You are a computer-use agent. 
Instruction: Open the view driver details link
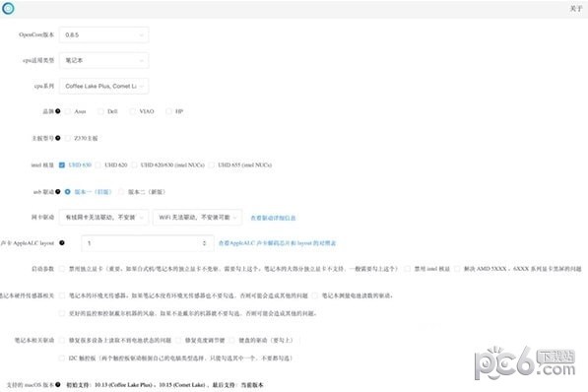click(273, 218)
